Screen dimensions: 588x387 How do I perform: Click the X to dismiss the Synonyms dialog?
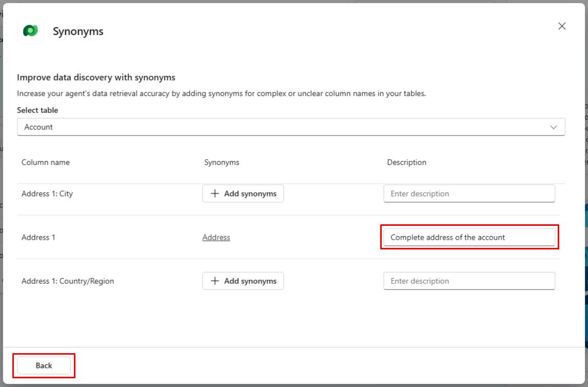[x=562, y=26]
